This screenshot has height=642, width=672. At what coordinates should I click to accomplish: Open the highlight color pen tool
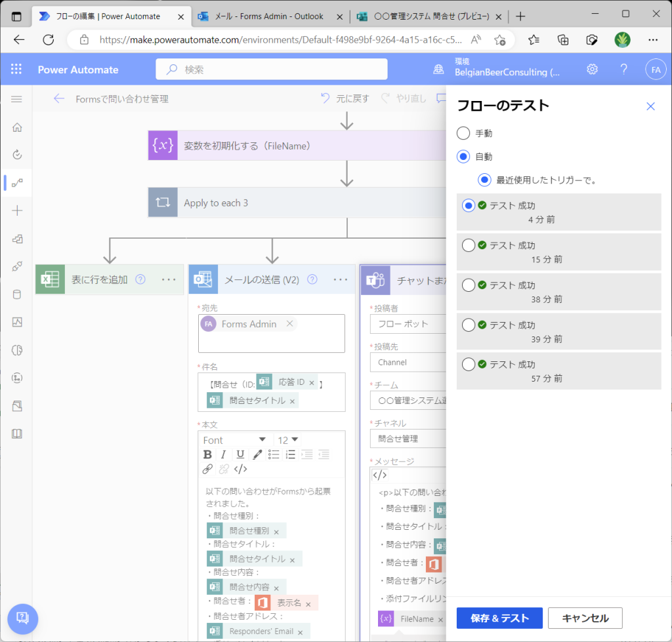coord(257,454)
